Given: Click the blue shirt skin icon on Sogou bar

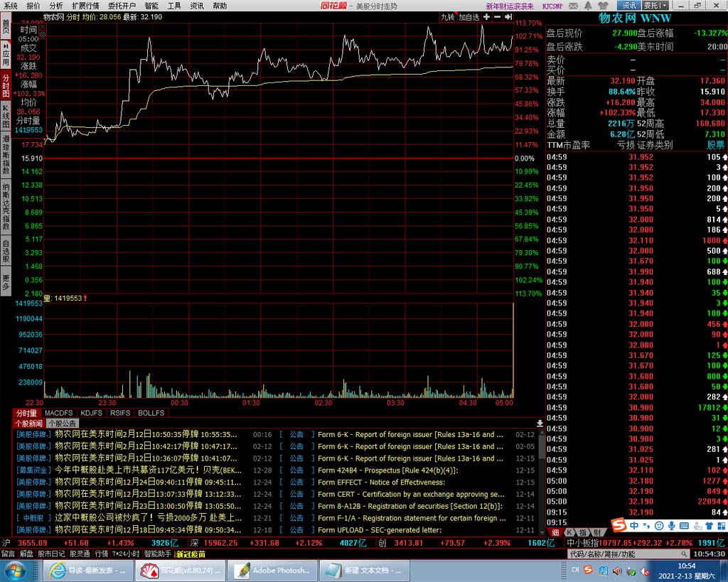Looking at the screenshot, I should (709, 526).
